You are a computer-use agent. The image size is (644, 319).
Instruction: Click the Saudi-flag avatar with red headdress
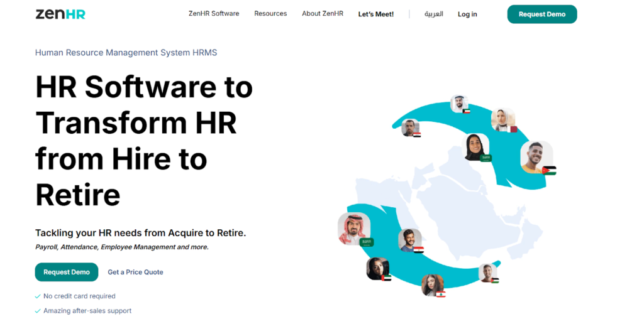point(353,229)
